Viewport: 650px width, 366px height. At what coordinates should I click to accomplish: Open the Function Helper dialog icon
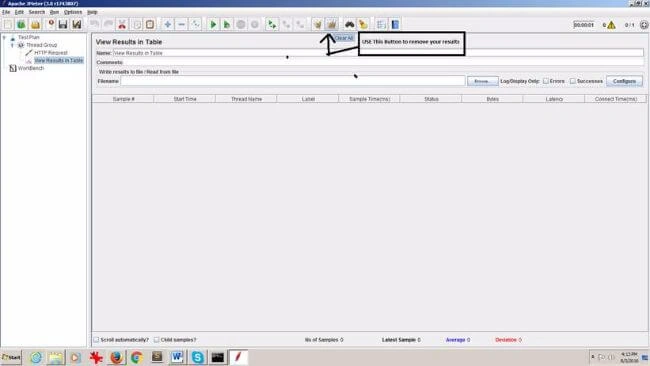381,24
